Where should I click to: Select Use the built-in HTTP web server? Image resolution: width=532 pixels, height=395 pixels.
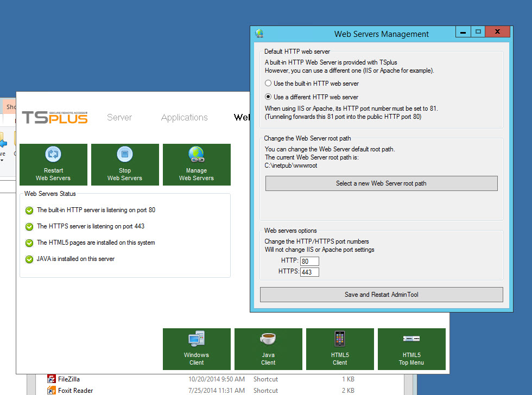[x=268, y=84]
